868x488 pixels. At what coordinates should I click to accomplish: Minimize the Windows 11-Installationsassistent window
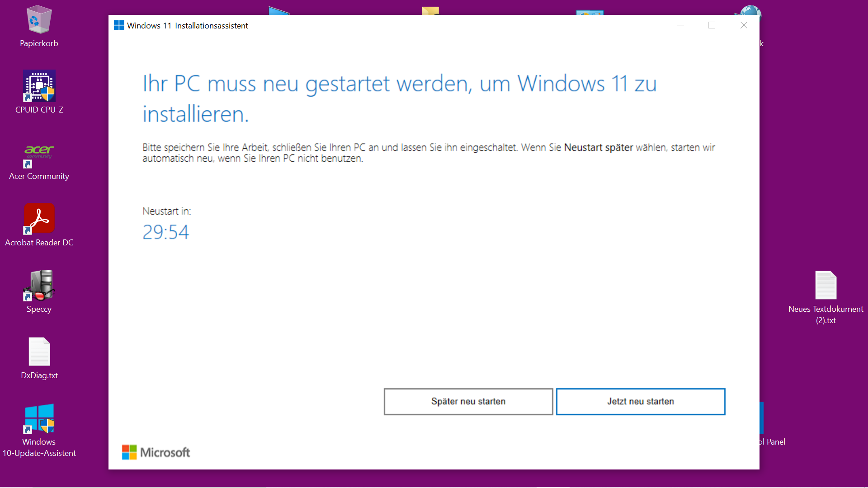[x=680, y=25]
